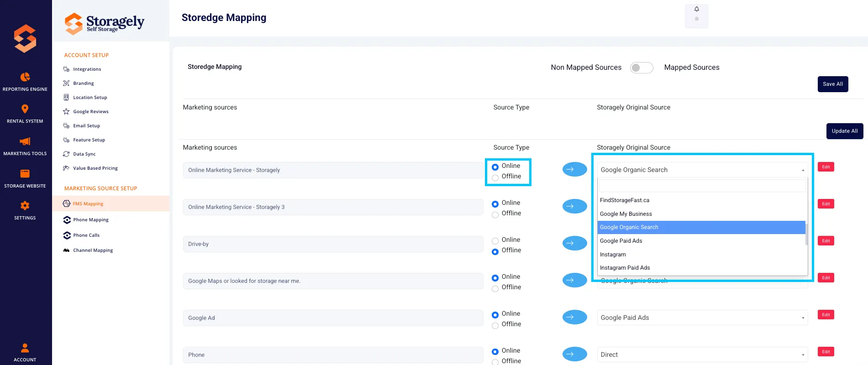
Task: Click the small orange Storagely sidebar logo
Action: 25,38
